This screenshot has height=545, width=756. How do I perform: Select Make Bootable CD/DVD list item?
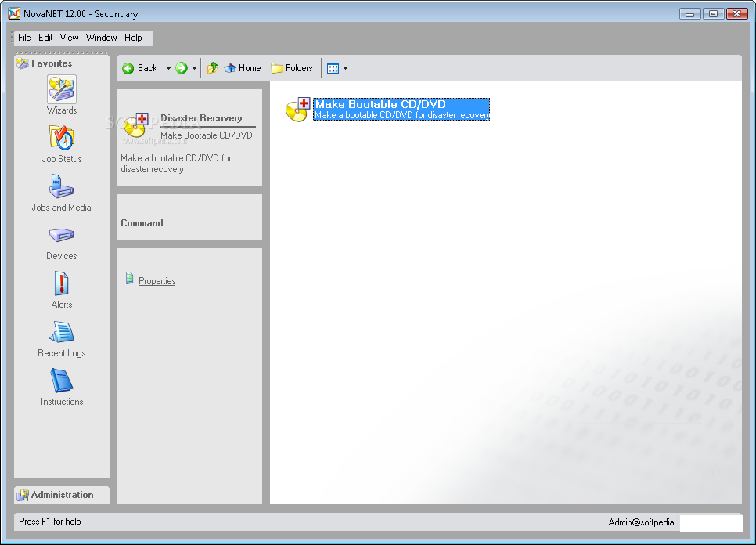tap(401, 110)
